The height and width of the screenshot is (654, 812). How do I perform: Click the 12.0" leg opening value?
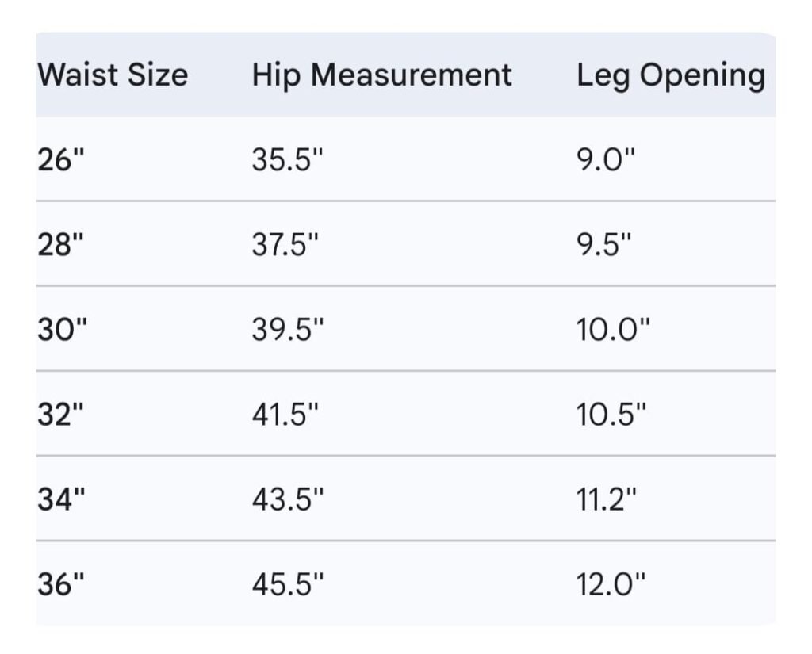612,584
